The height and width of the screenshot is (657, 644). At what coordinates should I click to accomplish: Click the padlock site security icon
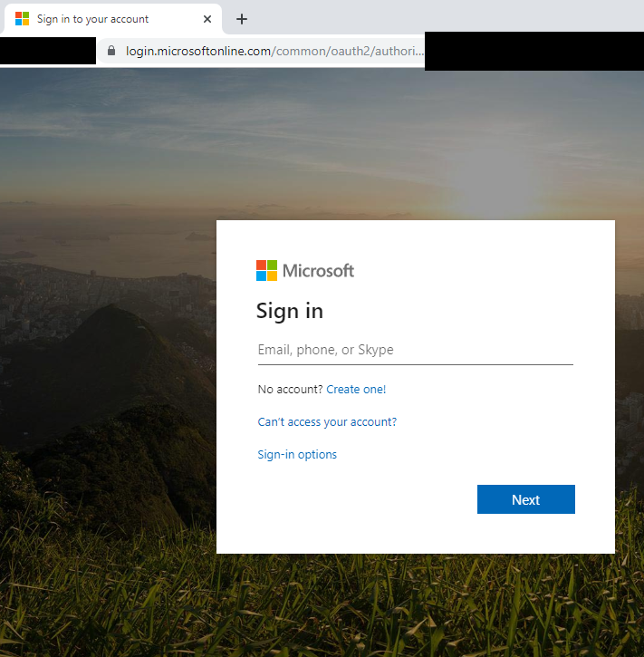[111, 51]
